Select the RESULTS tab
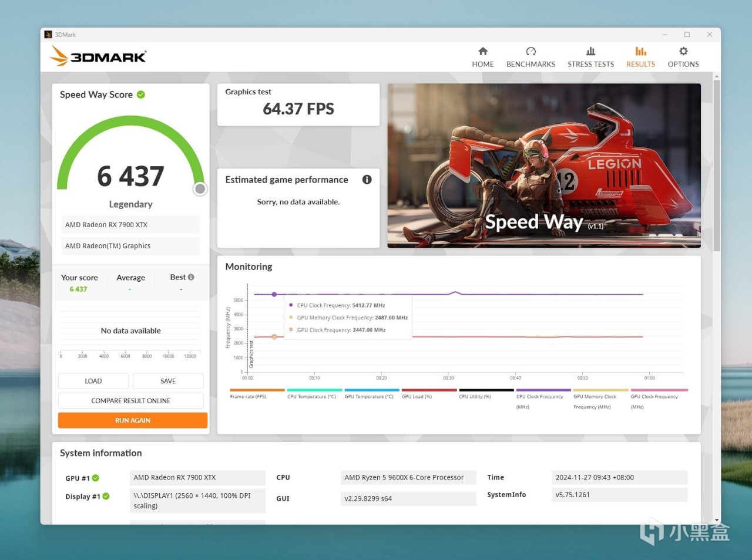 pyautogui.click(x=640, y=57)
